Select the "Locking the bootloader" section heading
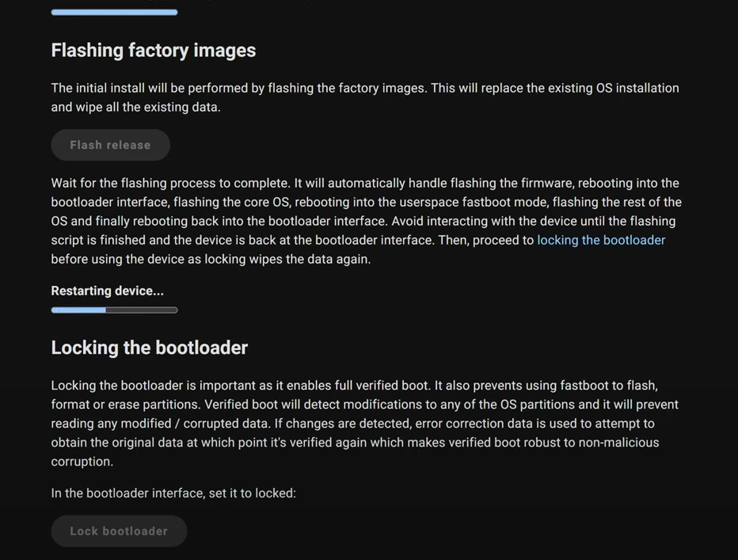 point(149,348)
